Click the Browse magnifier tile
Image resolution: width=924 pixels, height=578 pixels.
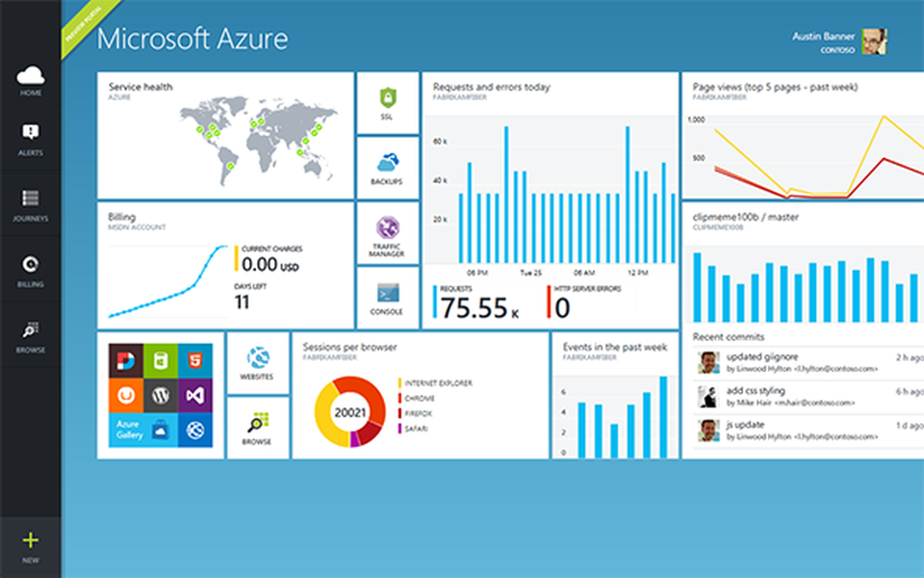(257, 429)
